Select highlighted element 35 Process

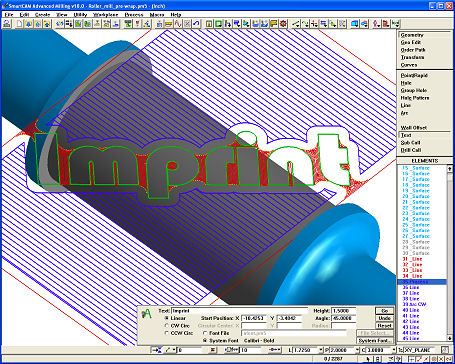coord(422,282)
